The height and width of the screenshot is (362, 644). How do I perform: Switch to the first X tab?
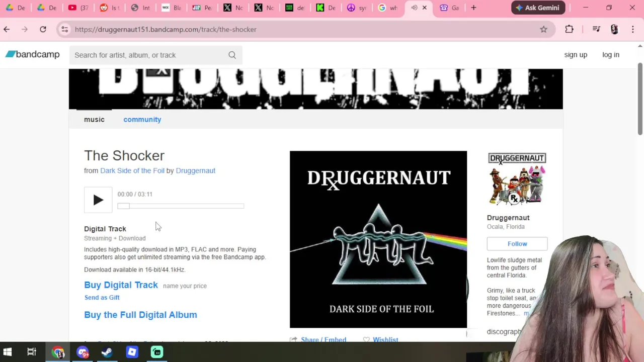pos(234,8)
